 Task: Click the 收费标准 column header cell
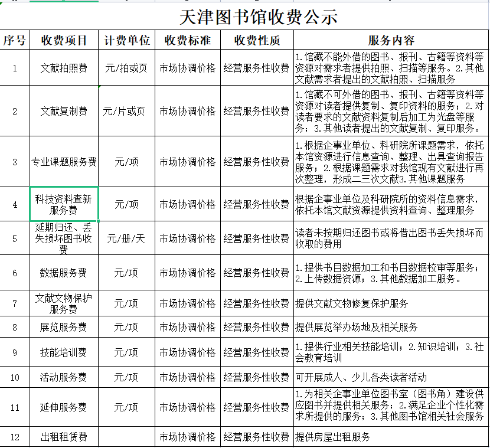pyautogui.click(x=188, y=40)
